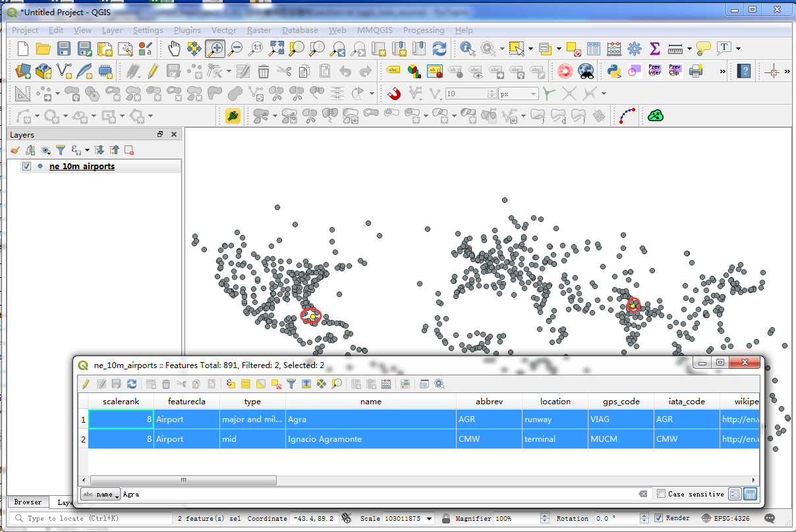Enable snapping with the magnet icon
The image size is (796, 532).
(x=395, y=93)
